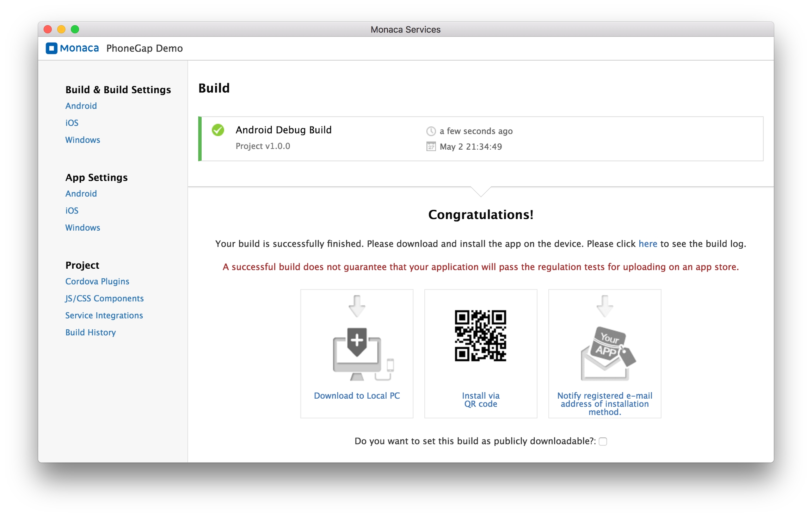Open Android under App Settings
The height and width of the screenshot is (517, 812).
pos(81,193)
